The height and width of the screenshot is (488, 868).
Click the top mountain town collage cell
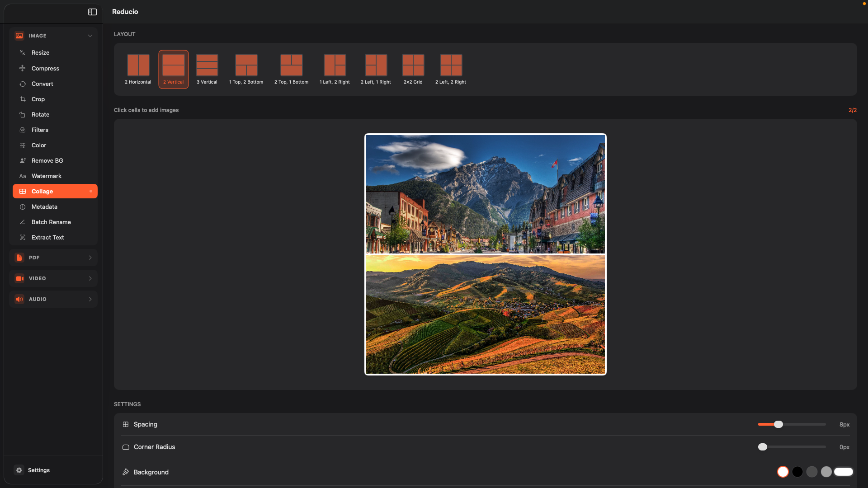tap(485, 194)
